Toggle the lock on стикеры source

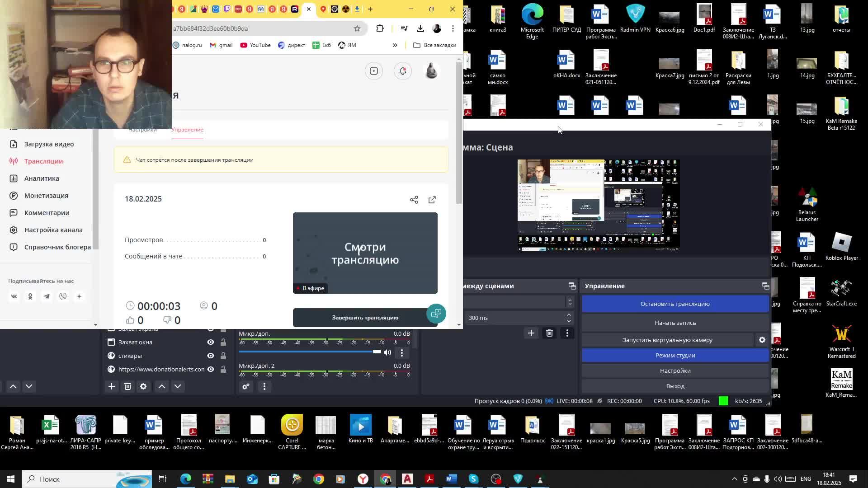point(223,356)
